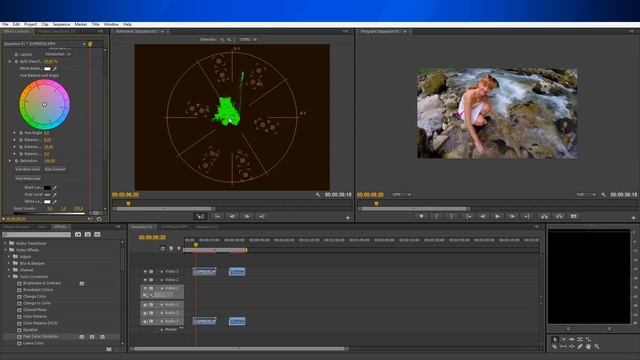Open the Sequence menu

coord(61,24)
